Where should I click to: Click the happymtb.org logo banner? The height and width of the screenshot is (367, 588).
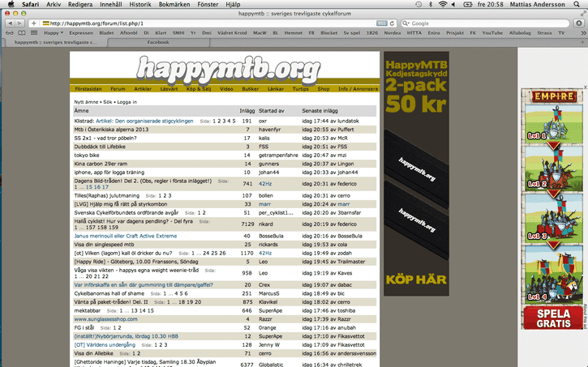(228, 70)
